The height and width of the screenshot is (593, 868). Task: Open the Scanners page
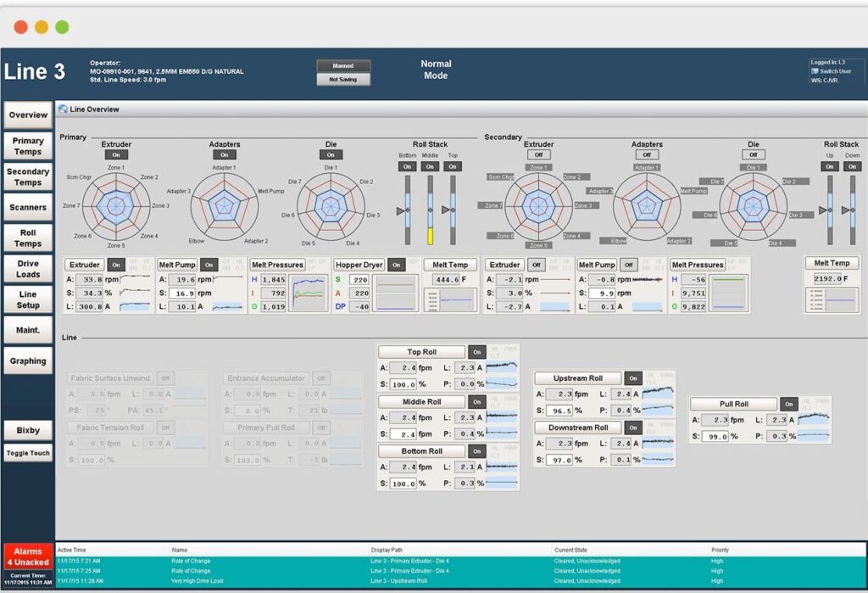[28, 207]
